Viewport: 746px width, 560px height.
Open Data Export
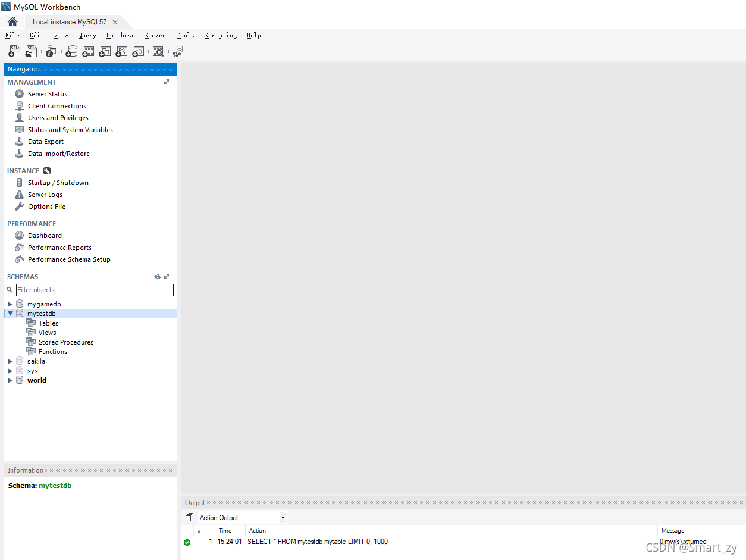[46, 142]
